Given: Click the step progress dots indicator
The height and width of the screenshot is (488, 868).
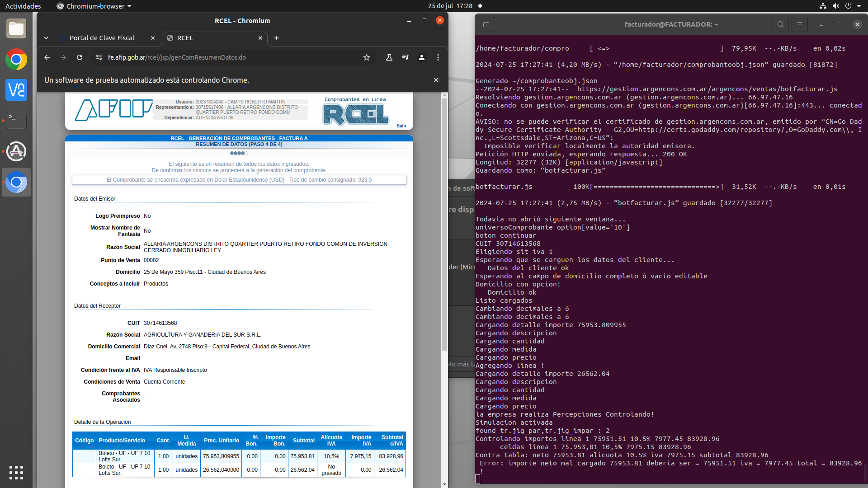Looking at the screenshot, I should [239, 153].
